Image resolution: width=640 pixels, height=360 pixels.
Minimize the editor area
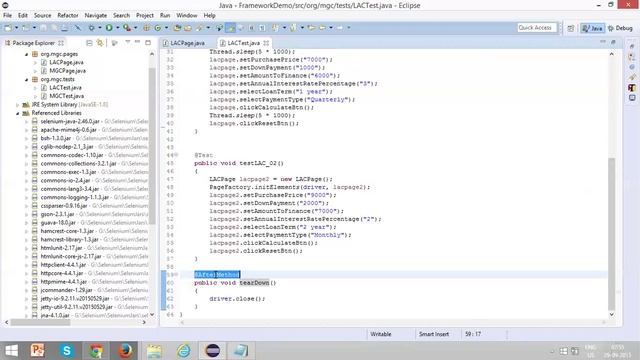[603, 42]
